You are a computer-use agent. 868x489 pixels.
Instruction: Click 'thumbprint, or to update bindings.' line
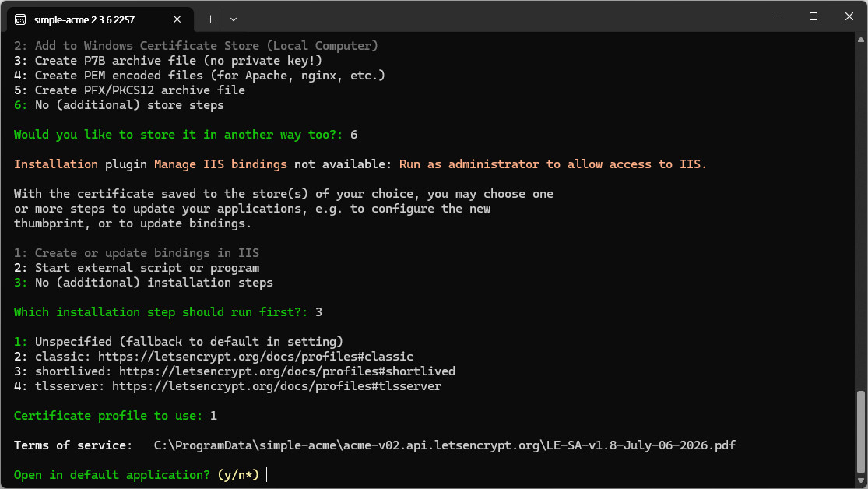(x=133, y=223)
